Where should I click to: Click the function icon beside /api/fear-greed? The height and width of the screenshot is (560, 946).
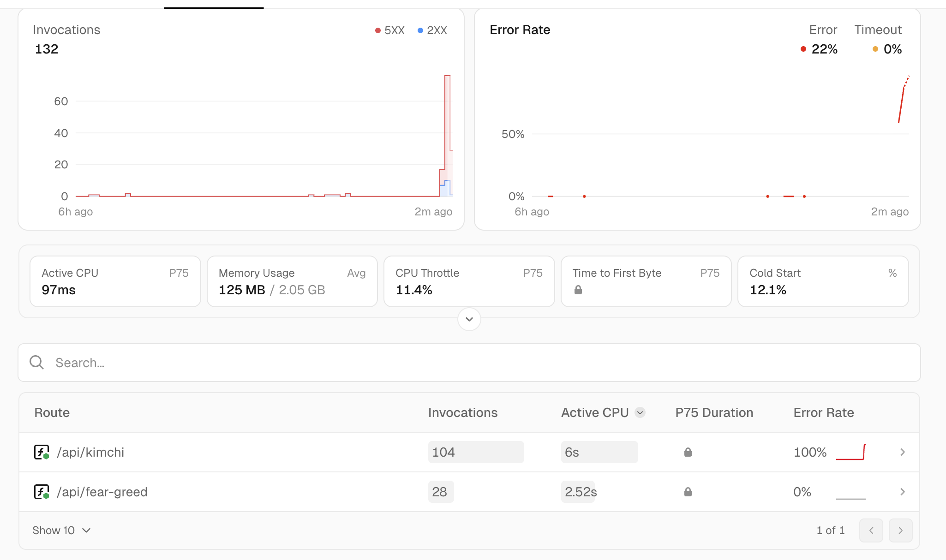click(41, 492)
